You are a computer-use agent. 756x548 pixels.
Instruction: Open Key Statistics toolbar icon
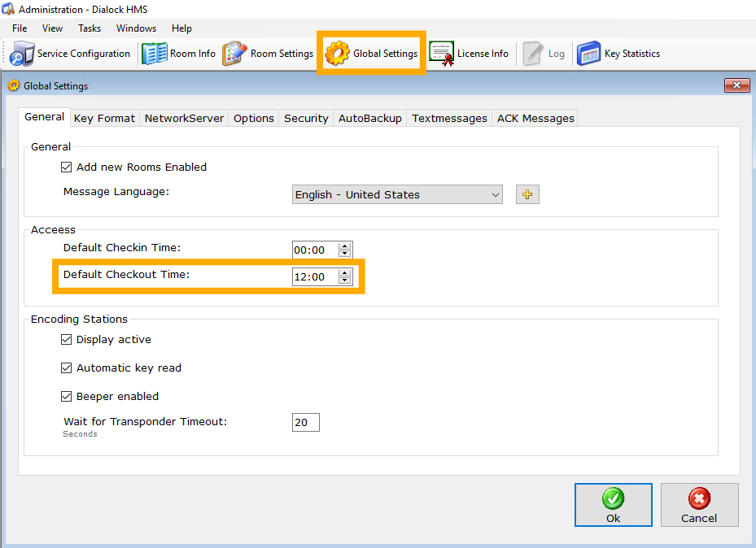tap(588, 54)
